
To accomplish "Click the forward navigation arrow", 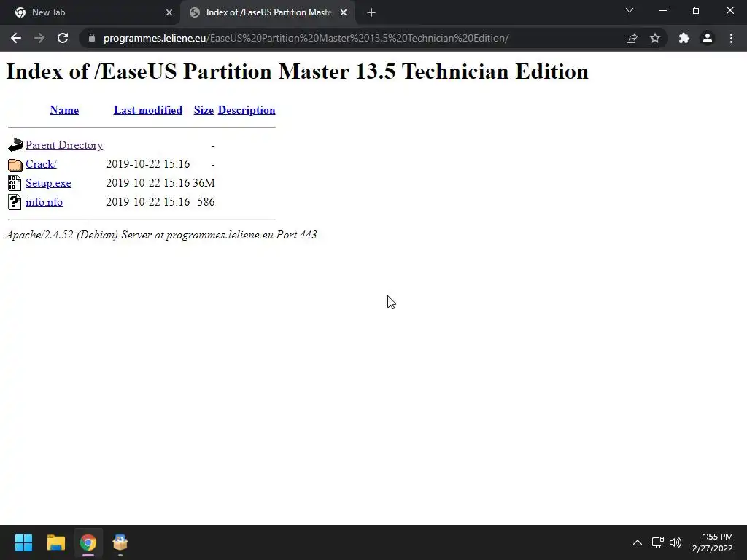I will click(39, 38).
